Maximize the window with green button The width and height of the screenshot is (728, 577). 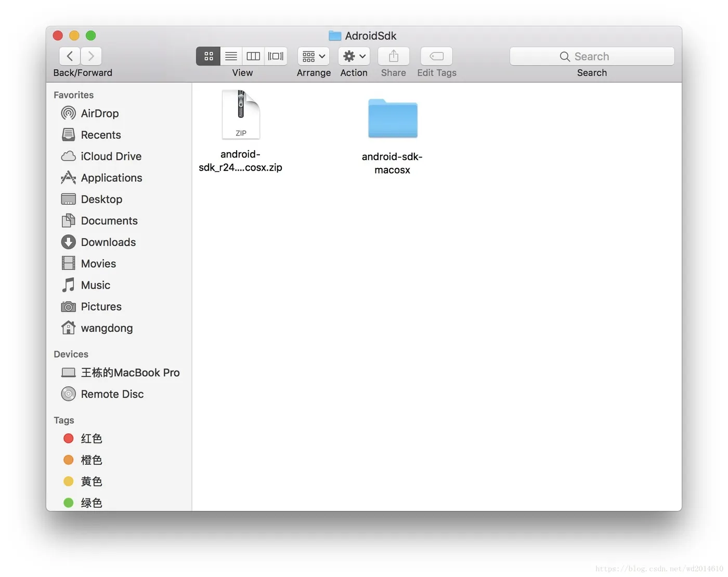(x=90, y=35)
